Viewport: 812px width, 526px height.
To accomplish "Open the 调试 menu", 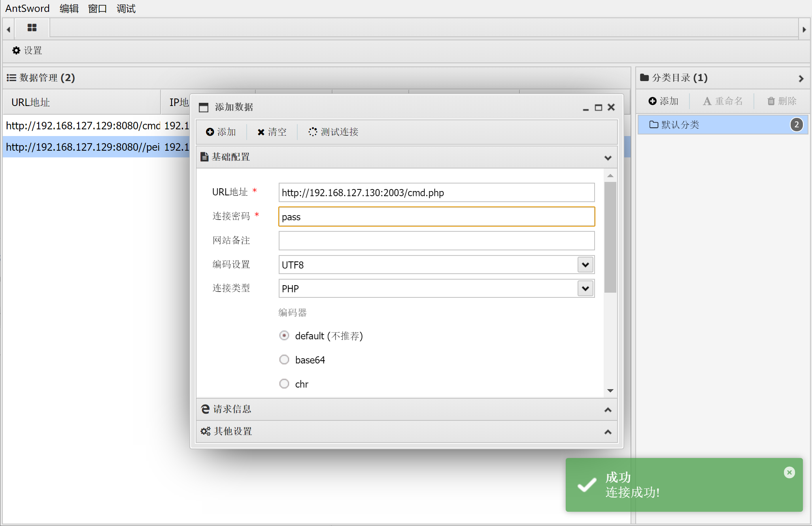I will coord(126,8).
